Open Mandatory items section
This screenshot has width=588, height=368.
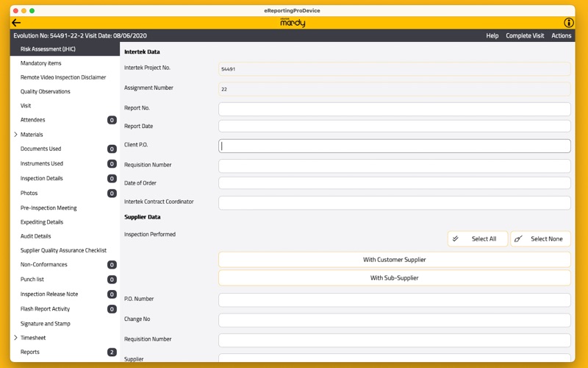[65, 63]
